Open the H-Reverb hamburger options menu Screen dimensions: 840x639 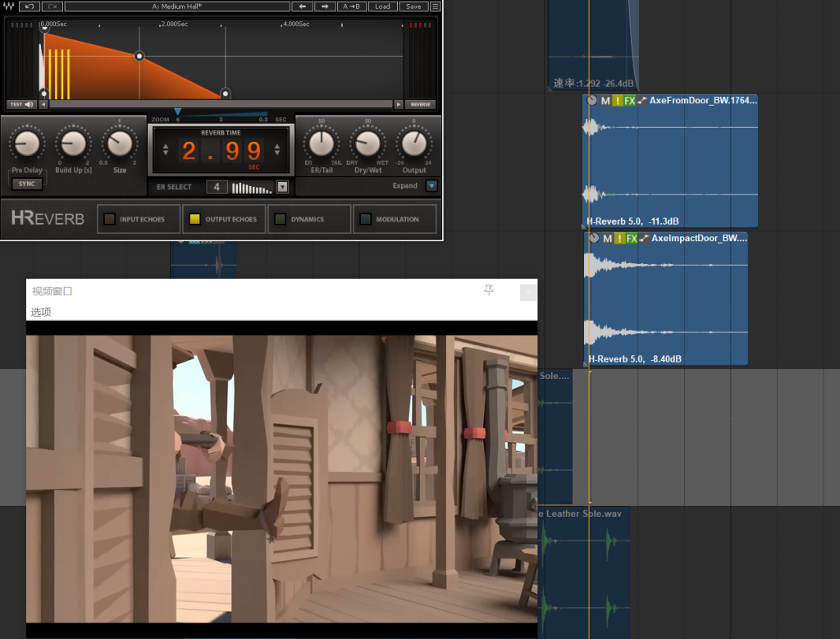(x=436, y=7)
